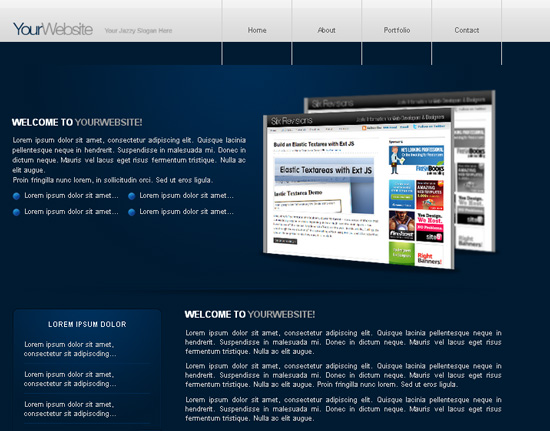This screenshot has width=550, height=431.
Task: Click the top-right blue bullet icon
Action: (x=132, y=196)
